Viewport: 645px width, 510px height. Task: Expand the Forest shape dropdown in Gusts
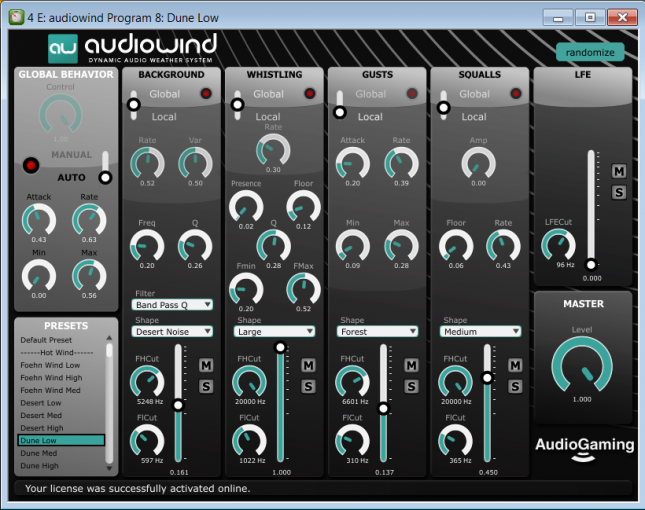(377, 331)
